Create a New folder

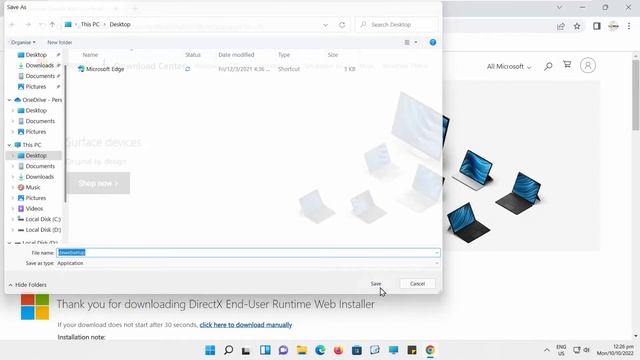pyautogui.click(x=60, y=42)
